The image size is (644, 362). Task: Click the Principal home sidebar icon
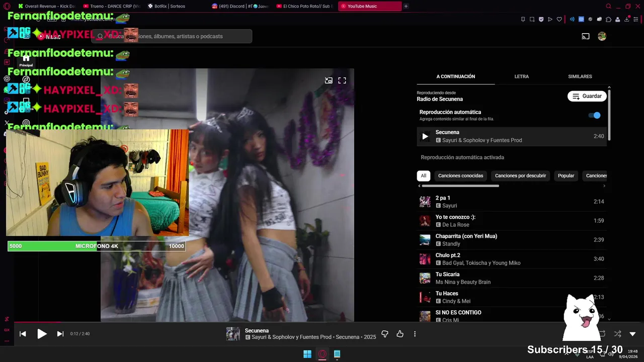26,60
